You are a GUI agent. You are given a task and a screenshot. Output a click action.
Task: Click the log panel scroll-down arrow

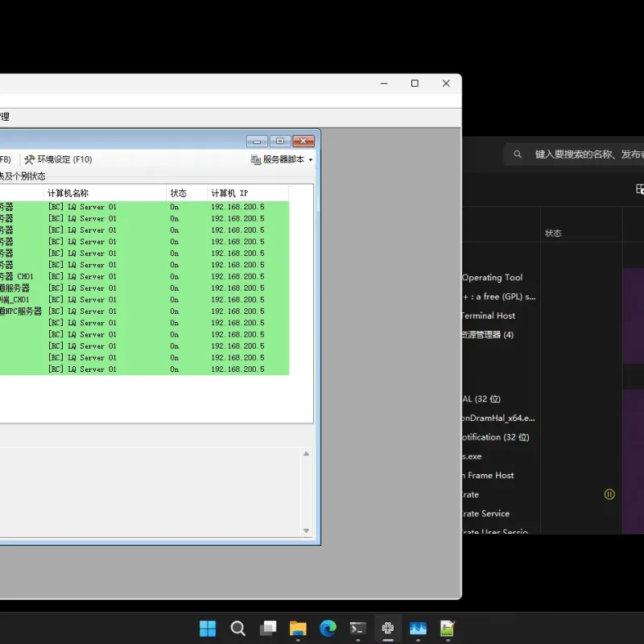pos(306,530)
